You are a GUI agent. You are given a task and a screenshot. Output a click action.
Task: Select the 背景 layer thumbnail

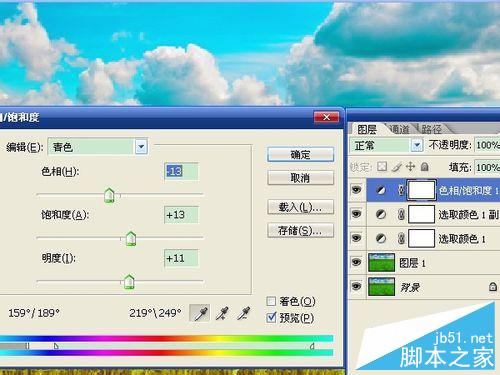(x=382, y=287)
